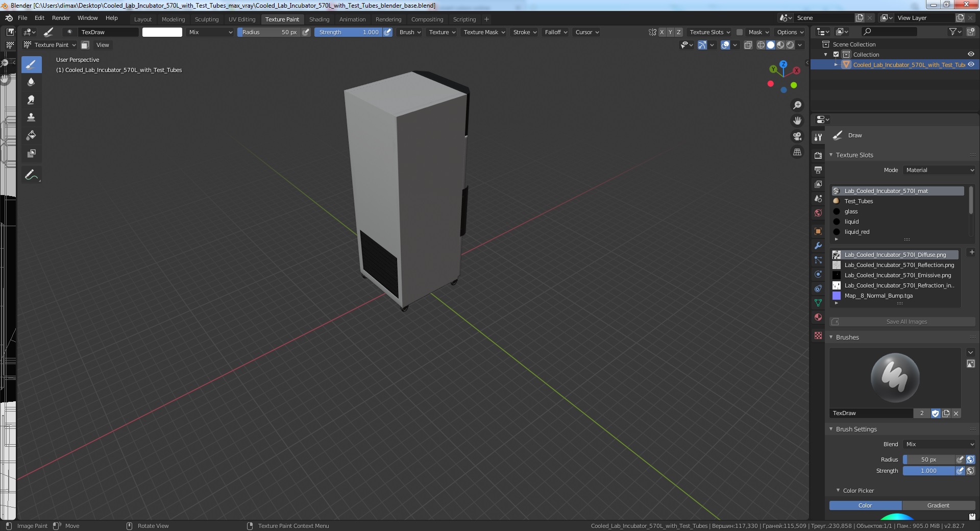The width and height of the screenshot is (980, 531).
Task: Open the Options popover
Action: click(790, 32)
